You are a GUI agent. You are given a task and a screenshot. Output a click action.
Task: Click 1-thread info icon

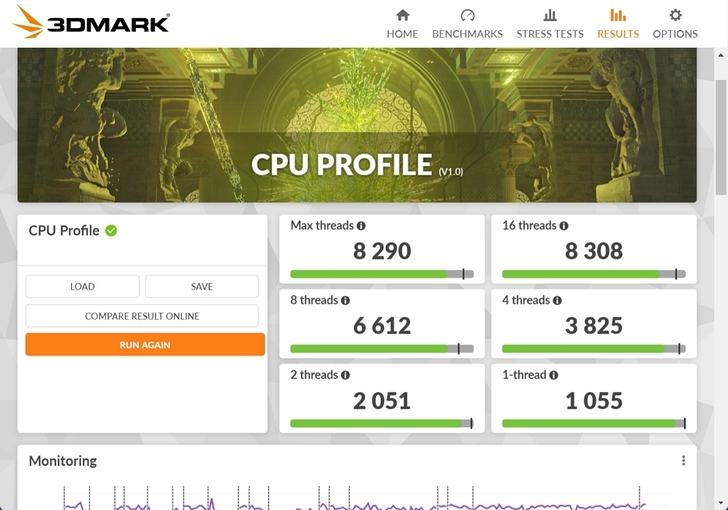(x=553, y=375)
